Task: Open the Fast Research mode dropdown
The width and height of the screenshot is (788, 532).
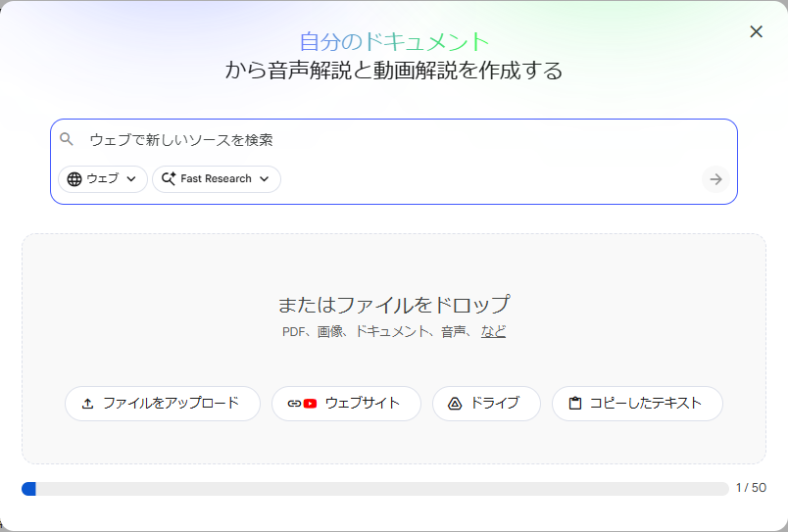Action: 216,179
